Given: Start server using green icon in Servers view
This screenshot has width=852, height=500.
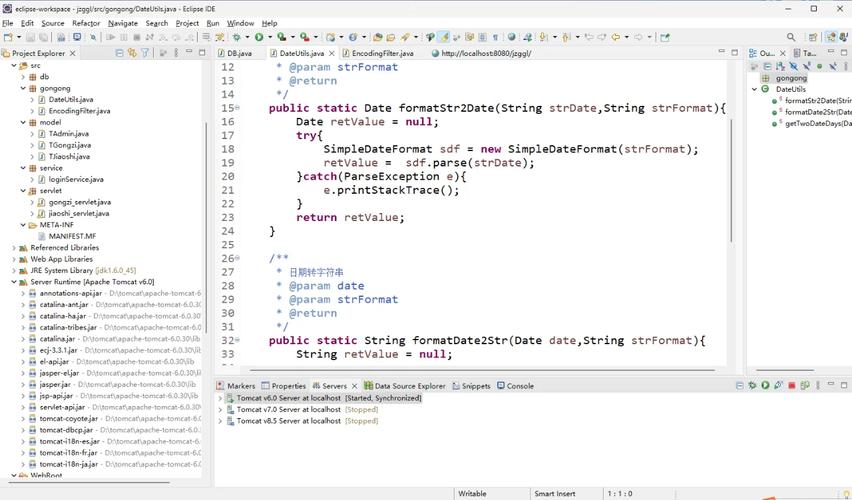Looking at the screenshot, I should (764, 385).
